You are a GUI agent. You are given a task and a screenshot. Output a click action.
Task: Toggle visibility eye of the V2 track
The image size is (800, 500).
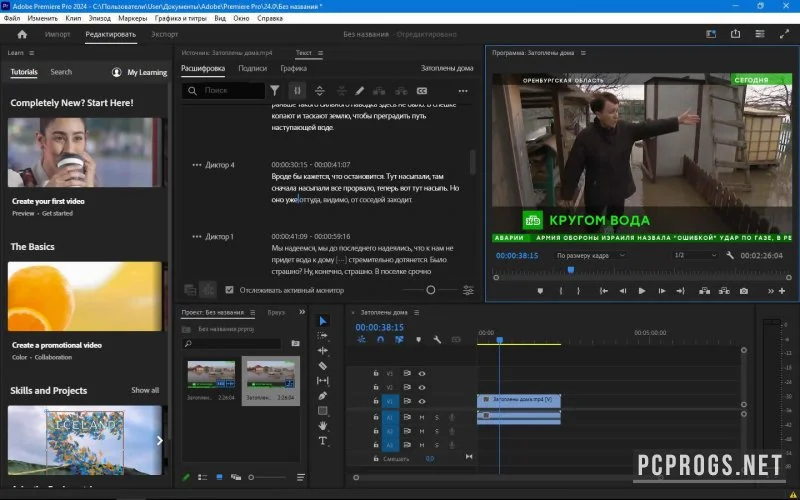(422, 387)
